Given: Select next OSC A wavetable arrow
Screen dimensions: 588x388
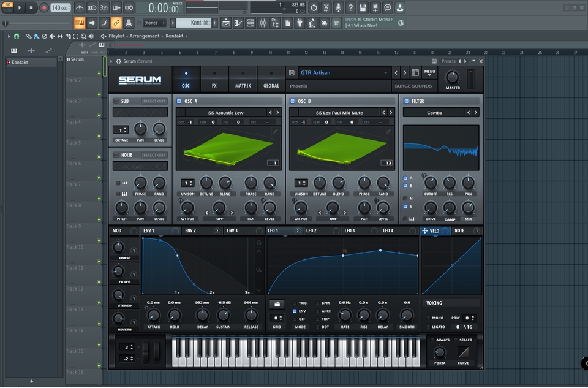Looking at the screenshot, I should click(277, 113).
